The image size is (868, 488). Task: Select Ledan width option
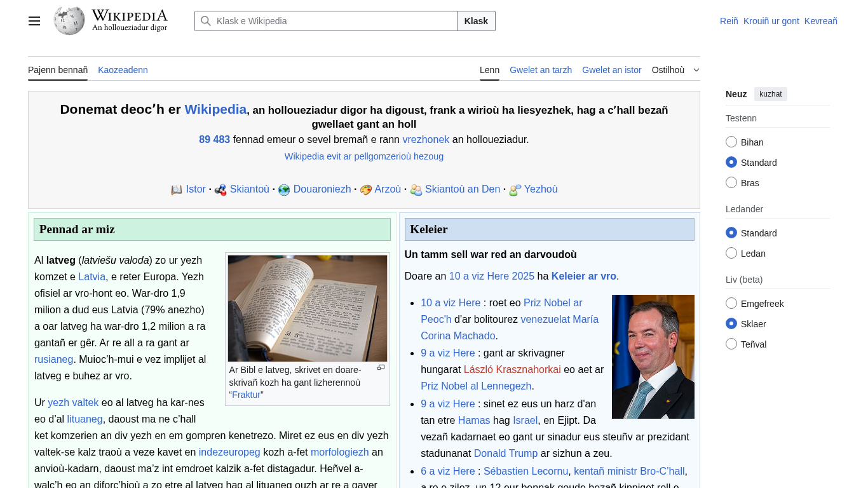click(x=731, y=253)
